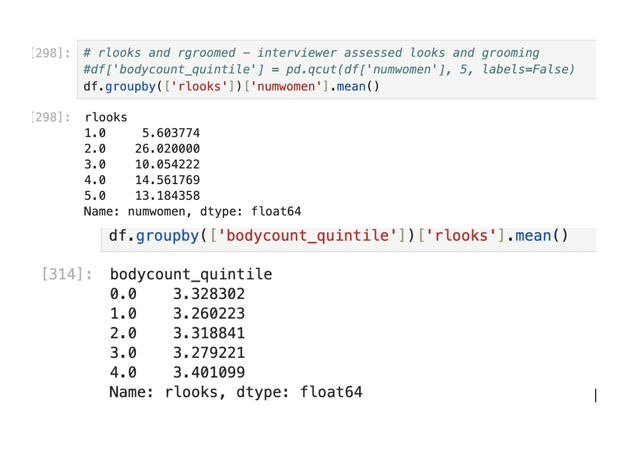The image size is (640, 454).
Task: Click the [314] output cell prompt
Action: 67,274
